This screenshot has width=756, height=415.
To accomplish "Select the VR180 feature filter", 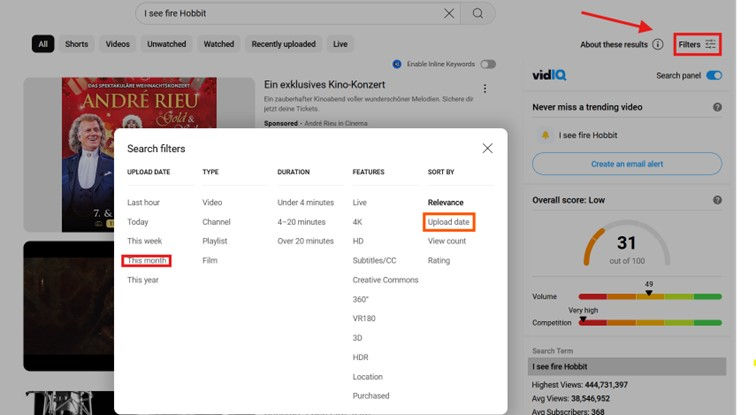I will click(364, 318).
